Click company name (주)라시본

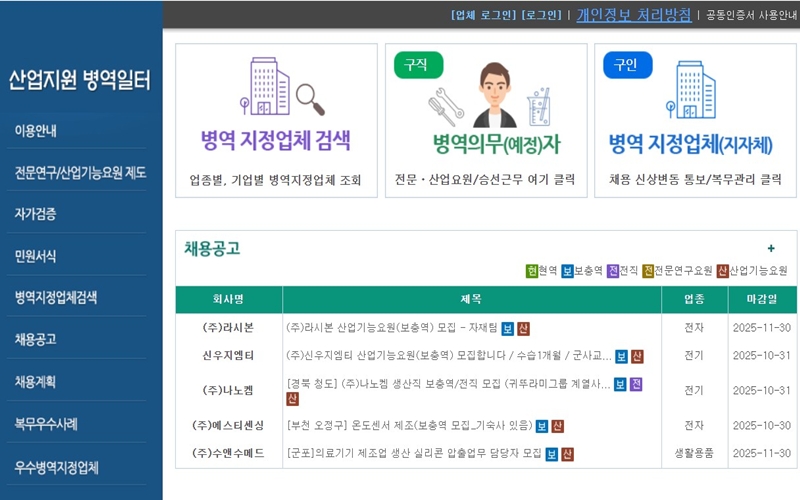click(x=228, y=328)
